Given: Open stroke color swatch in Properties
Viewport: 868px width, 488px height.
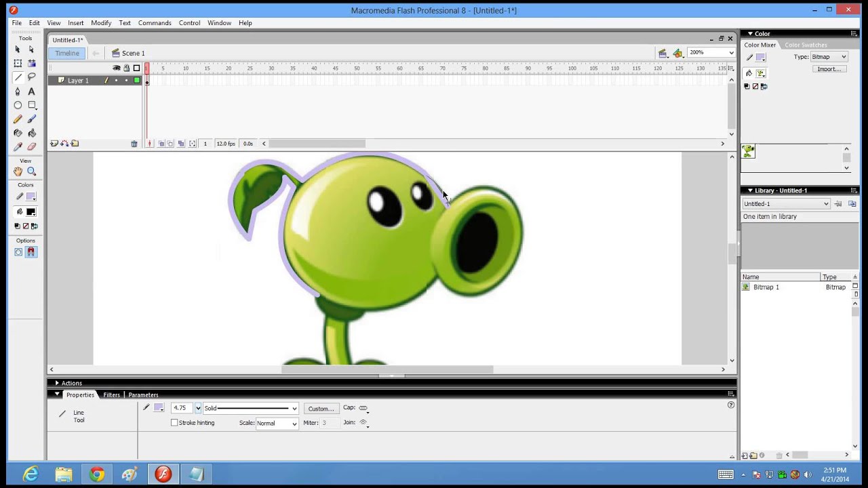Looking at the screenshot, I should (159, 408).
